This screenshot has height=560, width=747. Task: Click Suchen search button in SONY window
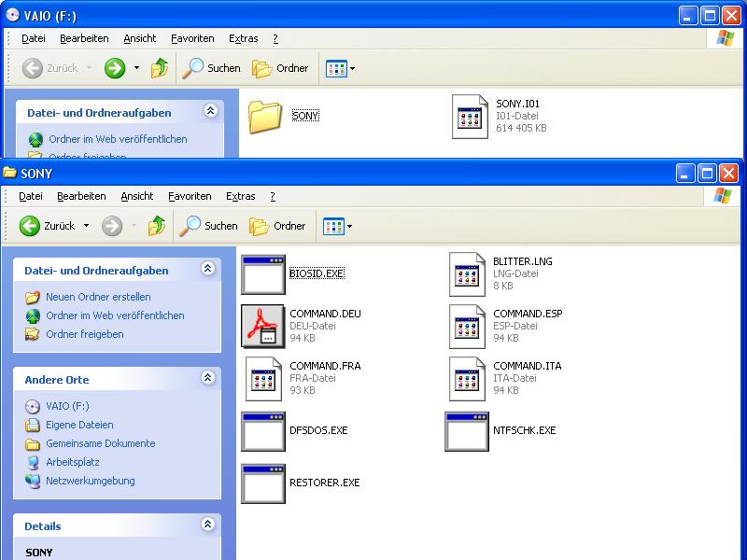click(208, 226)
